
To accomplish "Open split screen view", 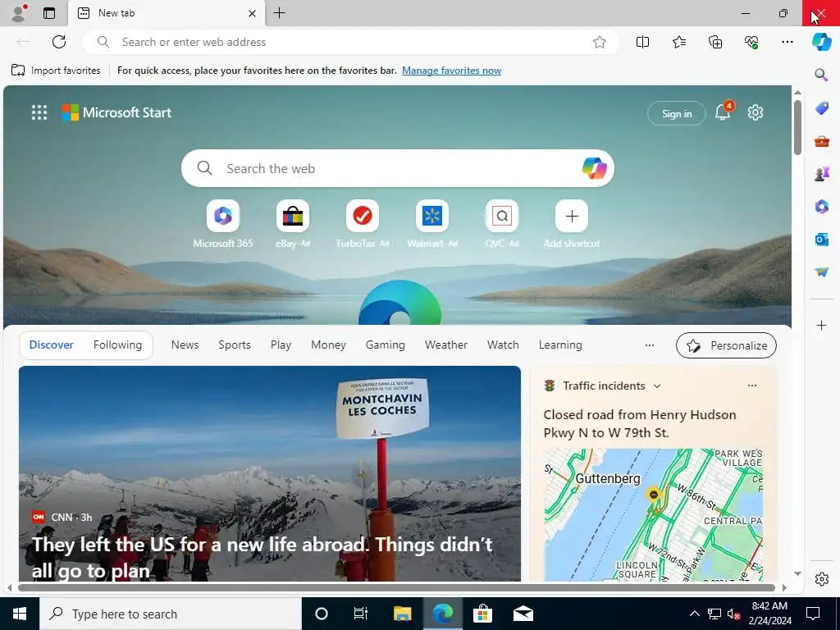I will point(642,42).
